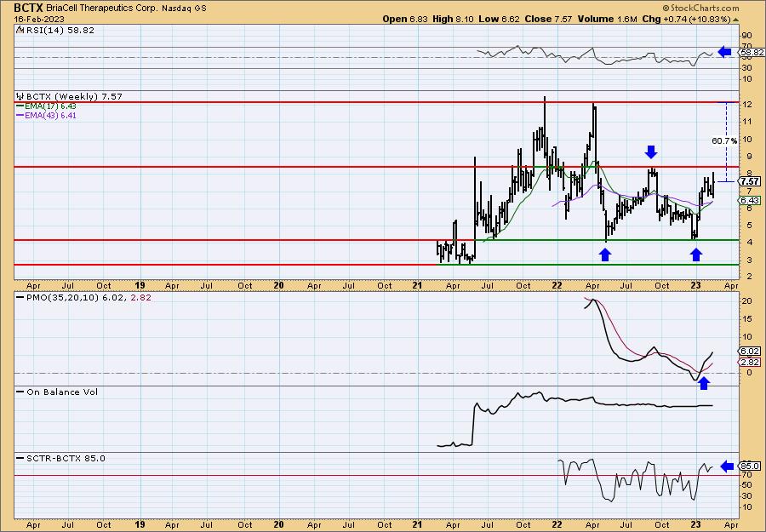Click the 2.82 PMO signal value tag
Screen dimensions: 766x532
coord(749,362)
